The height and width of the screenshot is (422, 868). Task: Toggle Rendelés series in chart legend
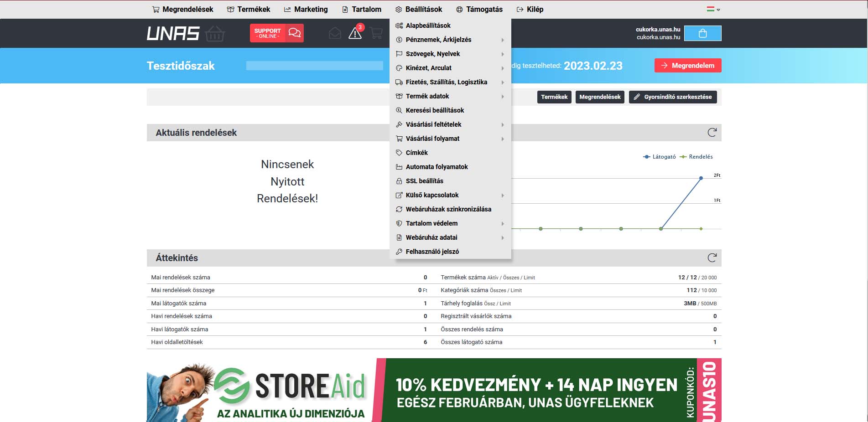click(696, 157)
